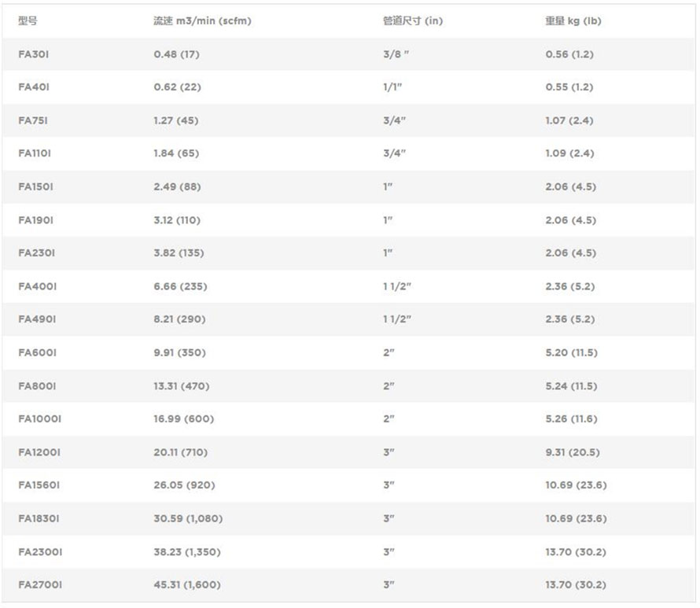Click the 型号 column header
700x608 pixels.
28,21
